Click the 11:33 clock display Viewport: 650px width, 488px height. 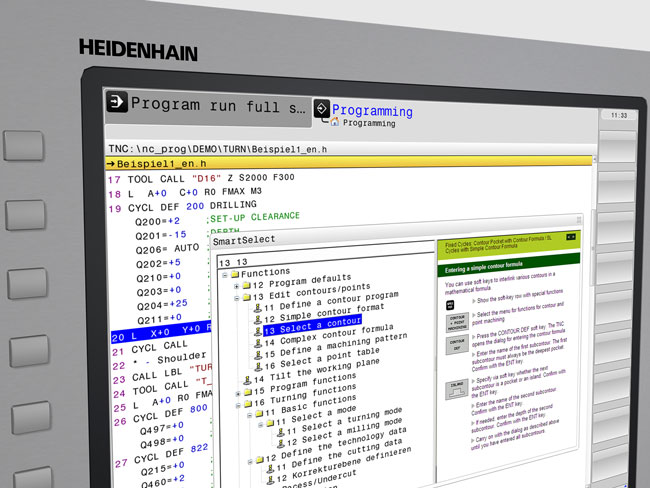[618, 115]
